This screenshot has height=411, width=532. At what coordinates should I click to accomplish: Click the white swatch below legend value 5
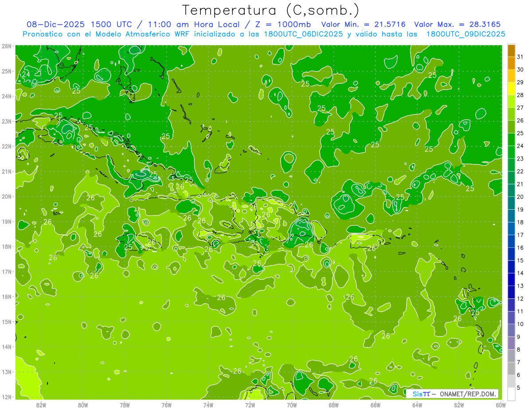(x=511, y=394)
